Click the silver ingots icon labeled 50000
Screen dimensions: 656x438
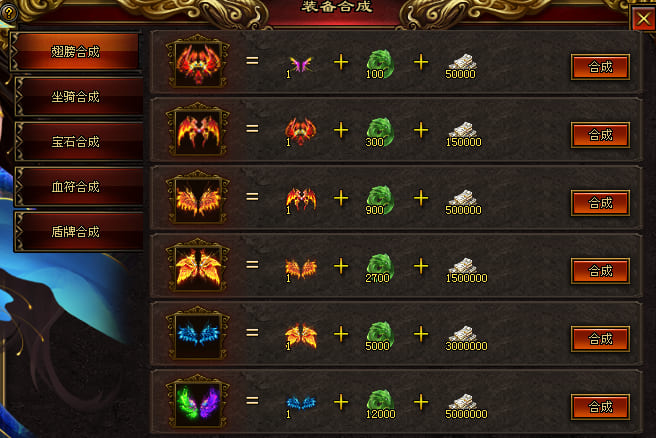(461, 66)
